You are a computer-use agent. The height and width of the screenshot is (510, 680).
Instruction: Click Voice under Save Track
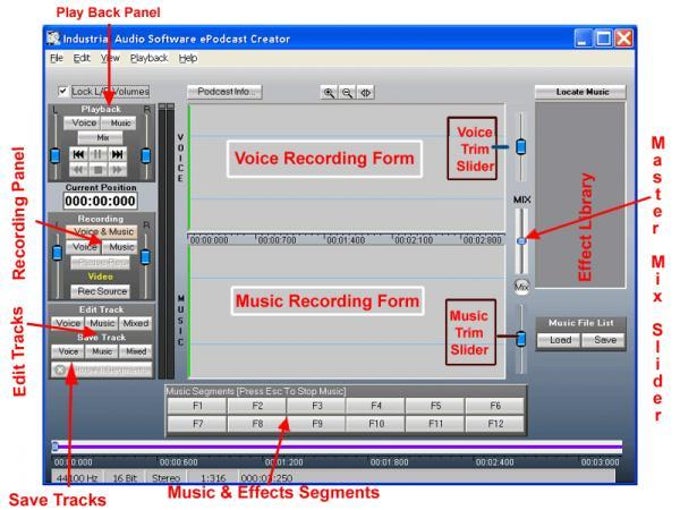pos(68,351)
